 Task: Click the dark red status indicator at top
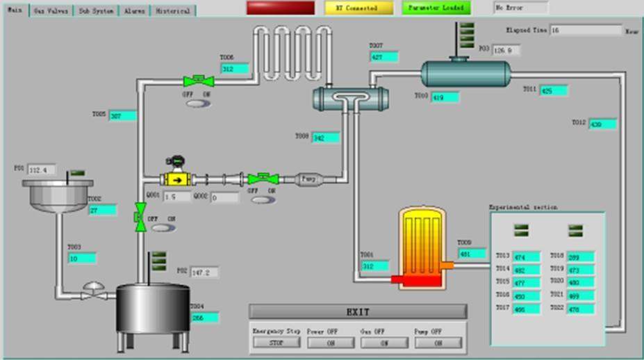281,8
